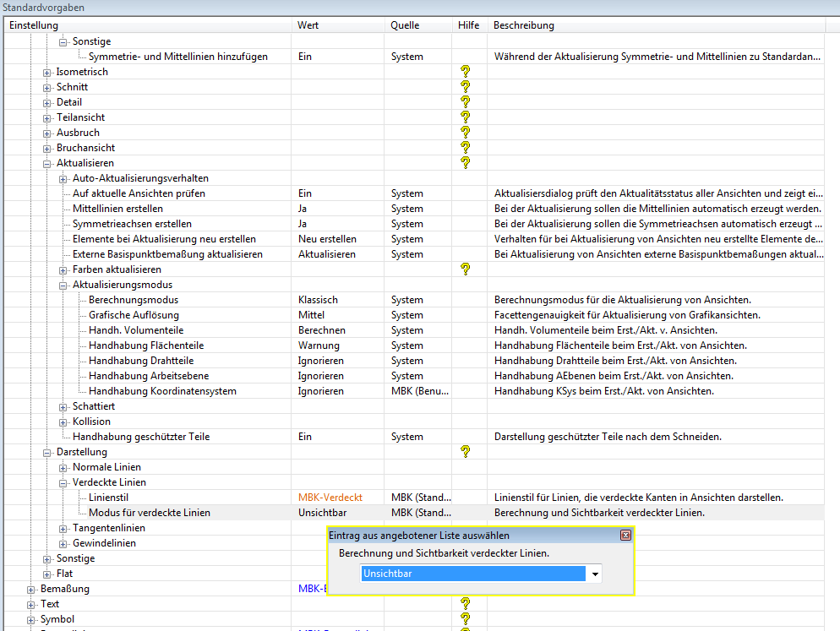Select the 'Handhabung Koordinatensystem' setting
Image resolution: width=840 pixels, height=631 pixels.
[162, 391]
